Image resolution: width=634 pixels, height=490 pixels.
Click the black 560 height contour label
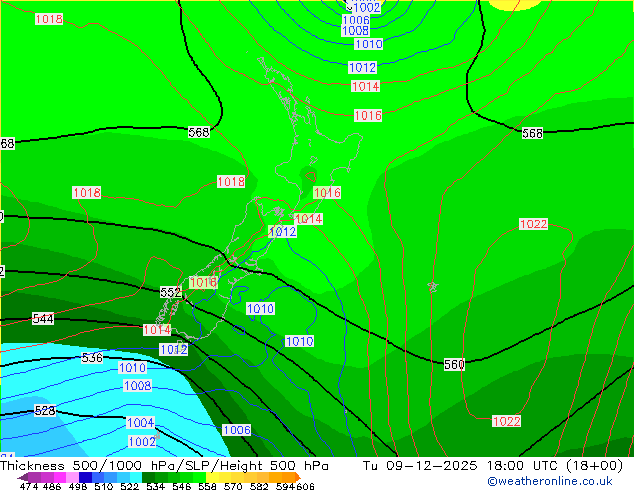click(454, 365)
